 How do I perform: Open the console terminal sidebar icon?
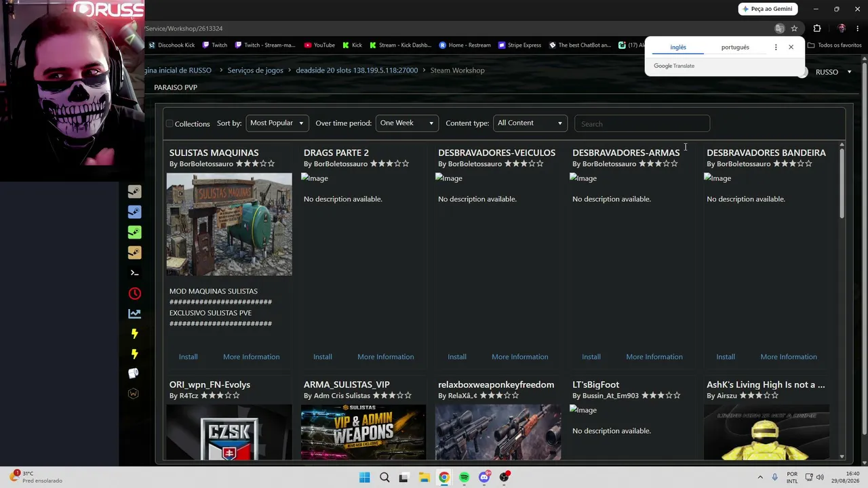point(134,273)
